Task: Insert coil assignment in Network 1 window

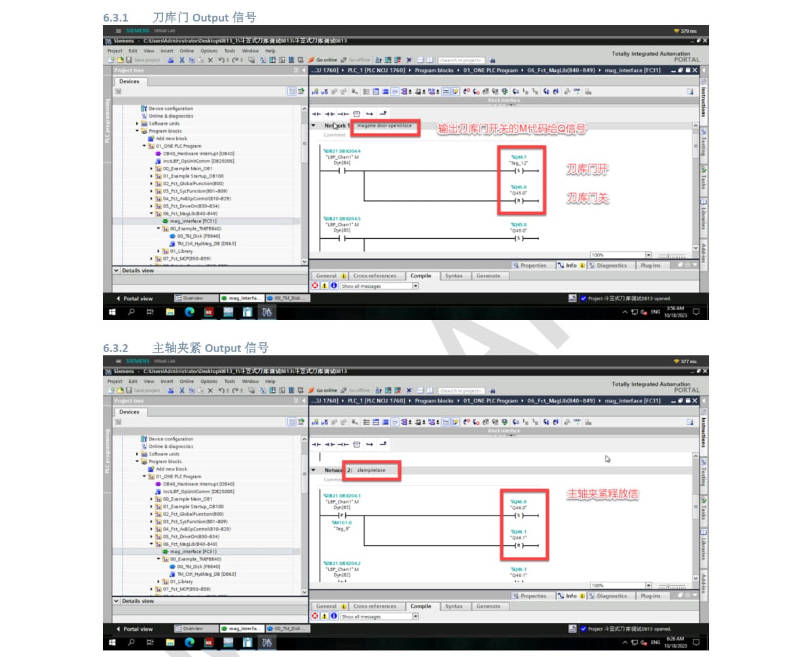Action: (x=343, y=114)
